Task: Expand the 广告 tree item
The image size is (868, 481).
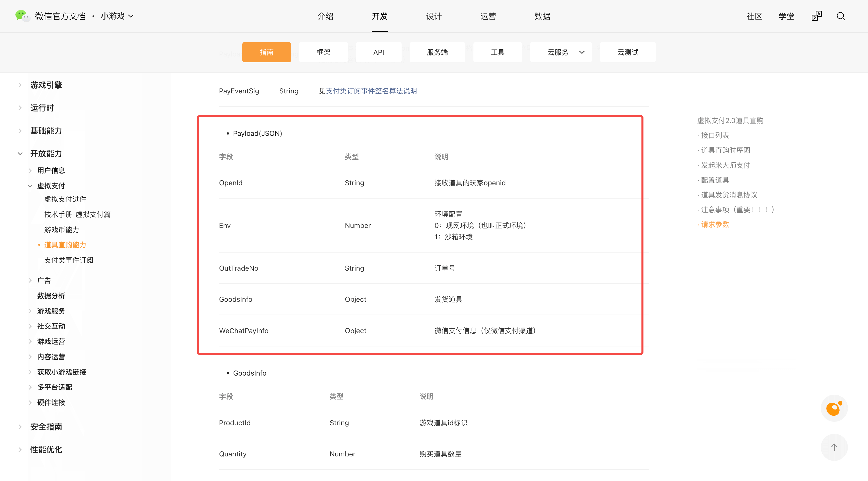Action: click(30, 281)
